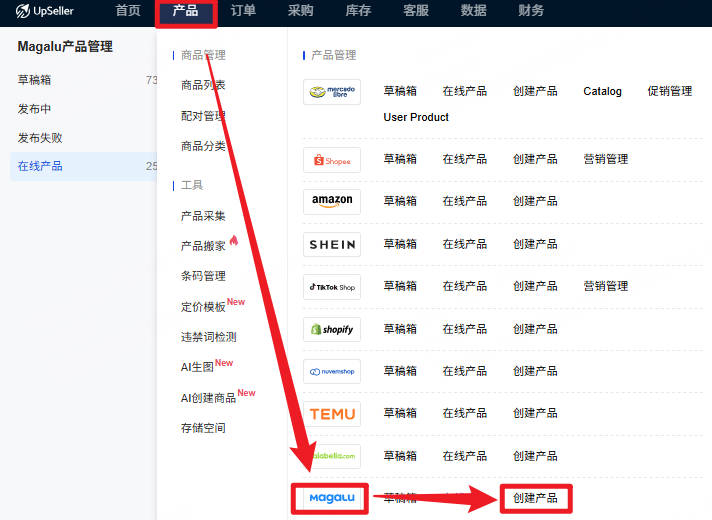Click Shopify 创建产品
Image resolution: width=712 pixels, height=520 pixels.
(x=535, y=329)
